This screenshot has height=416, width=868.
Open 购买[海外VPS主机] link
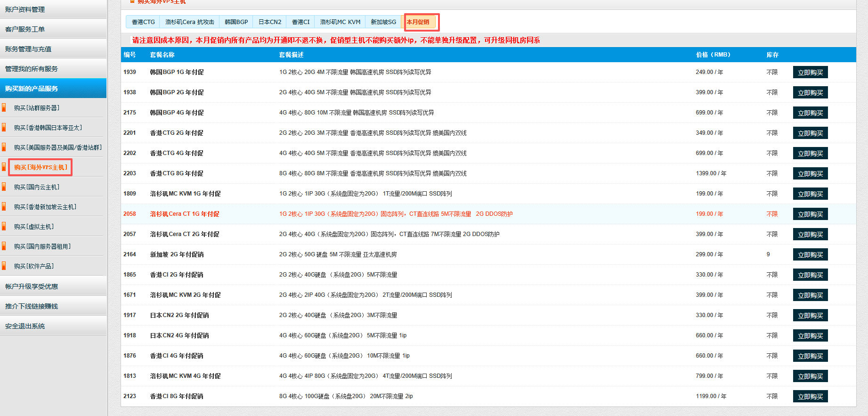click(41, 167)
